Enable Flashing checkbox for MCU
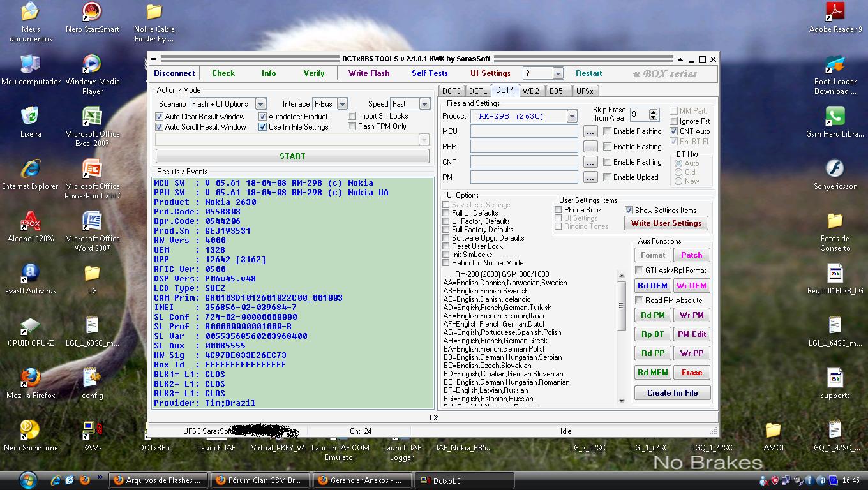 pos(608,131)
